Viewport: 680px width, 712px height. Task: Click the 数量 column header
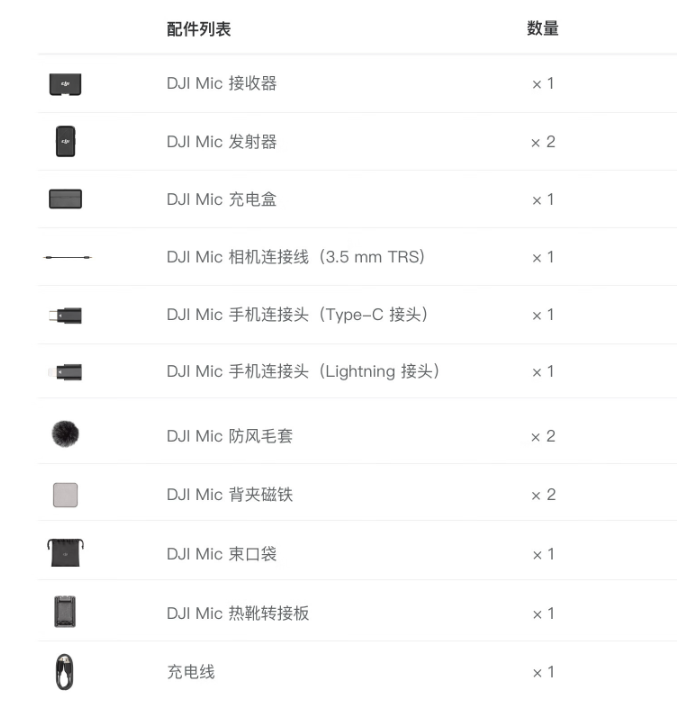[x=542, y=29]
